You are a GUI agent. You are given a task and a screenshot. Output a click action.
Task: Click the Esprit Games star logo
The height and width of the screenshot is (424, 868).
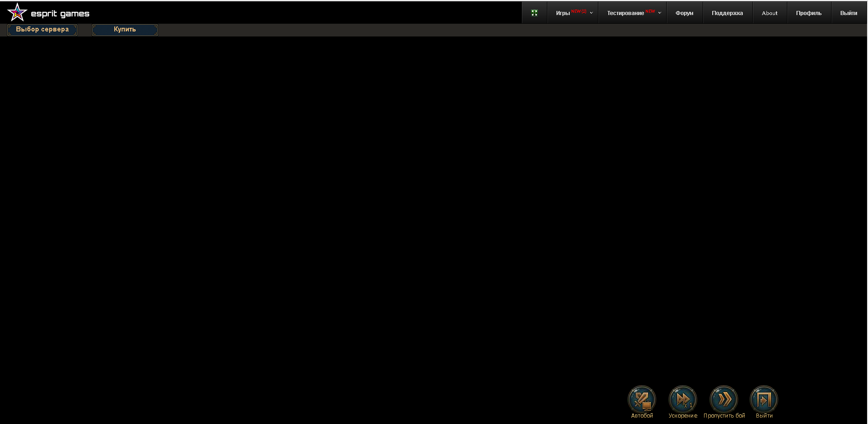coord(17,12)
